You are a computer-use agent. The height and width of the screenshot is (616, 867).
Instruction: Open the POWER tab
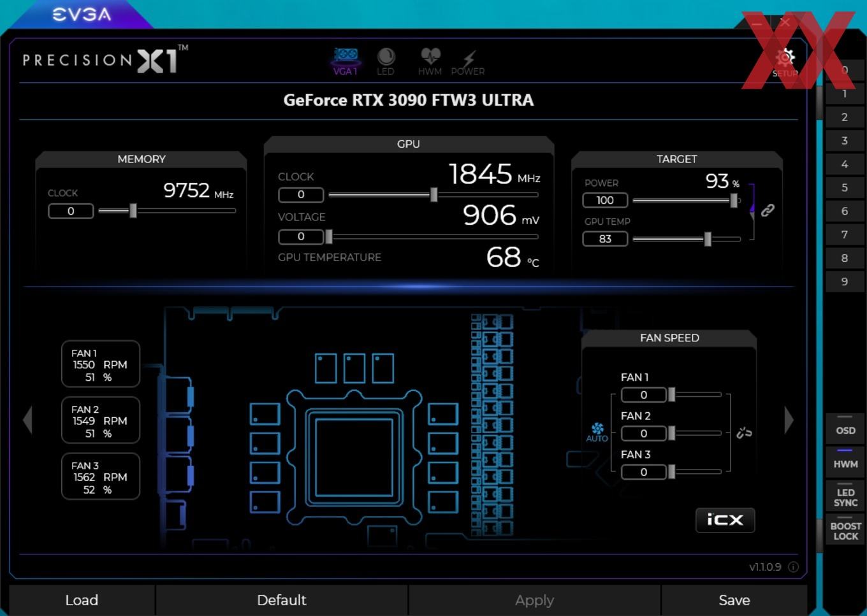(468, 63)
